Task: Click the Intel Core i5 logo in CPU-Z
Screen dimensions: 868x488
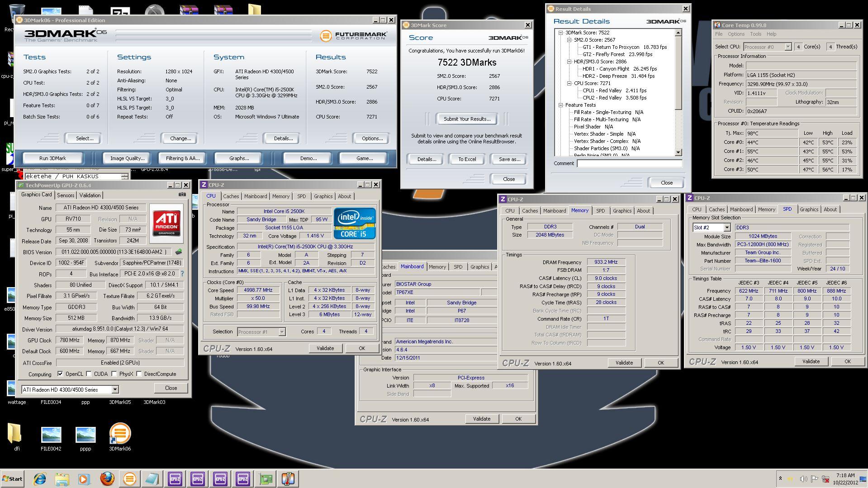Action: point(355,223)
